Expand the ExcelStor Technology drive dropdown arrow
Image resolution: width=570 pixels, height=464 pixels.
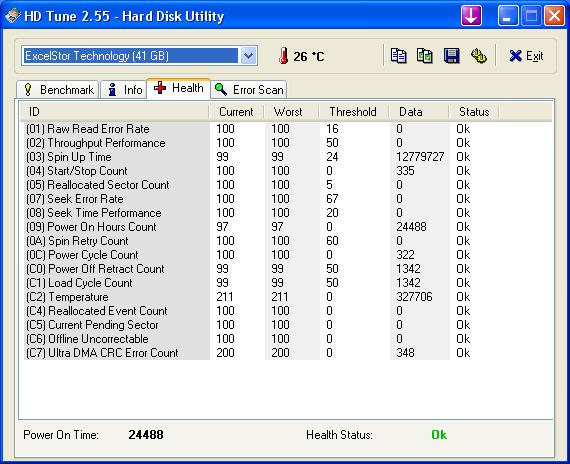248,56
